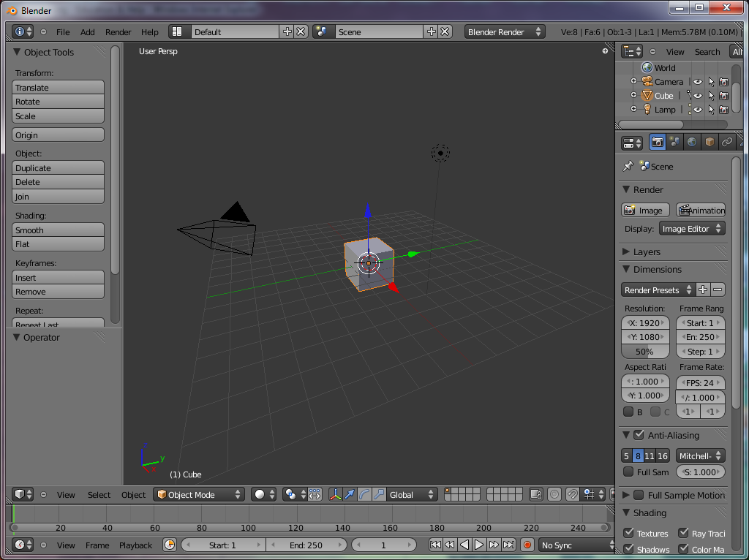Enable the translate manipulator arrow
Image resolution: width=749 pixels, height=560 pixels.
point(350,494)
